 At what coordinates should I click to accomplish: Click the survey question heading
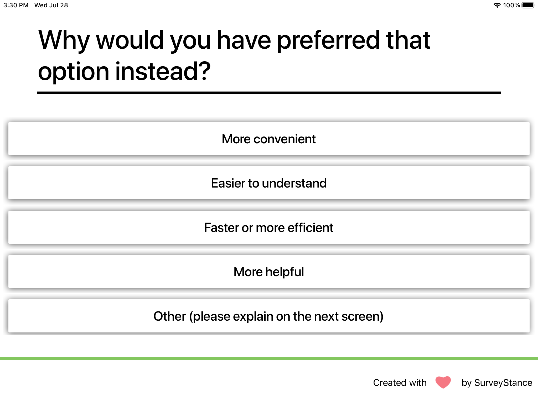[x=234, y=55]
